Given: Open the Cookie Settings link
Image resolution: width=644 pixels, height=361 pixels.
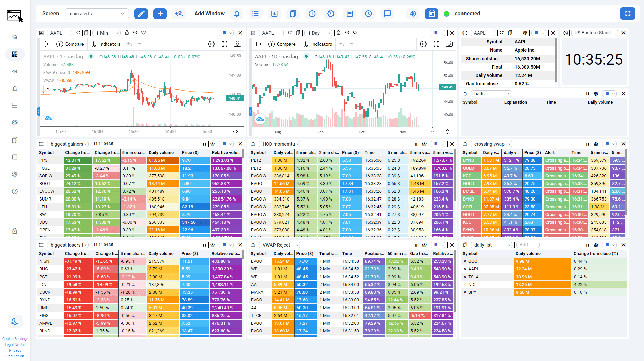Looking at the screenshot, I should point(15,339).
